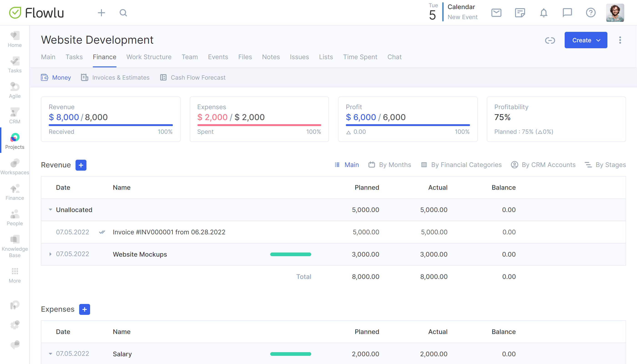Screen dimensions: 637x364
Task: Open the three-dot project options menu
Action: [x=620, y=40]
